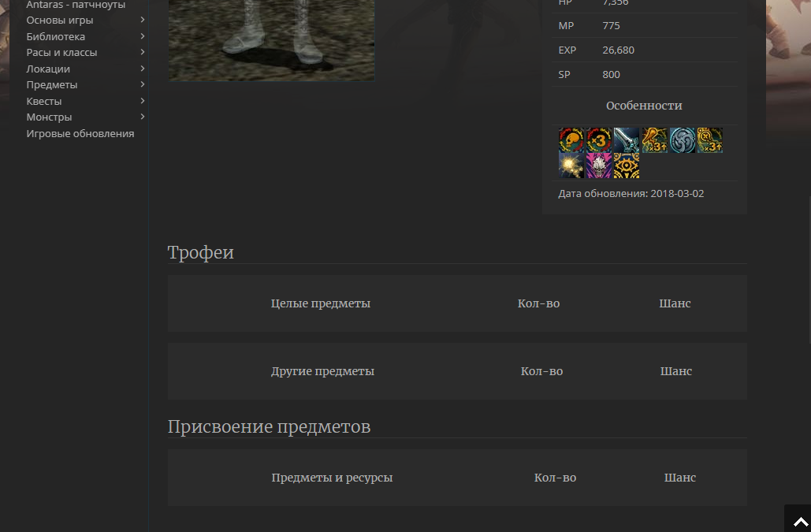Click the golden eye feature icon
This screenshot has height=532, width=811.
pos(627,166)
